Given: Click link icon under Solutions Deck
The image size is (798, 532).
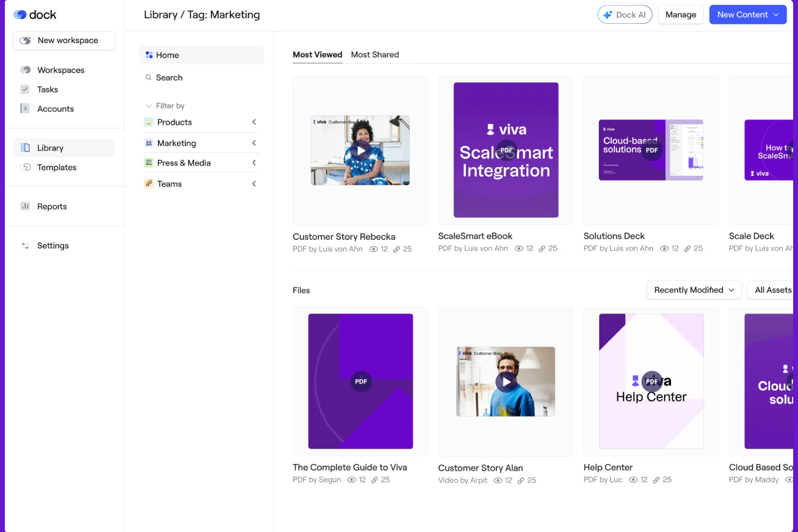Looking at the screenshot, I should 687,248.
